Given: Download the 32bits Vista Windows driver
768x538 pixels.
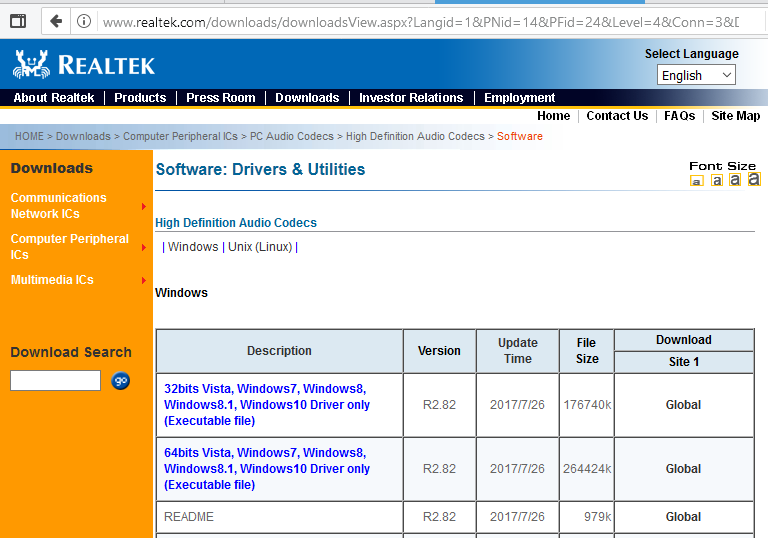Looking at the screenshot, I should click(267, 405).
